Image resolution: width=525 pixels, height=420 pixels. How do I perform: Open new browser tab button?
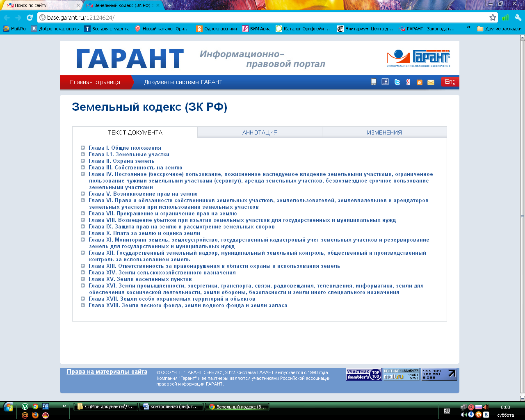pos(169,5)
